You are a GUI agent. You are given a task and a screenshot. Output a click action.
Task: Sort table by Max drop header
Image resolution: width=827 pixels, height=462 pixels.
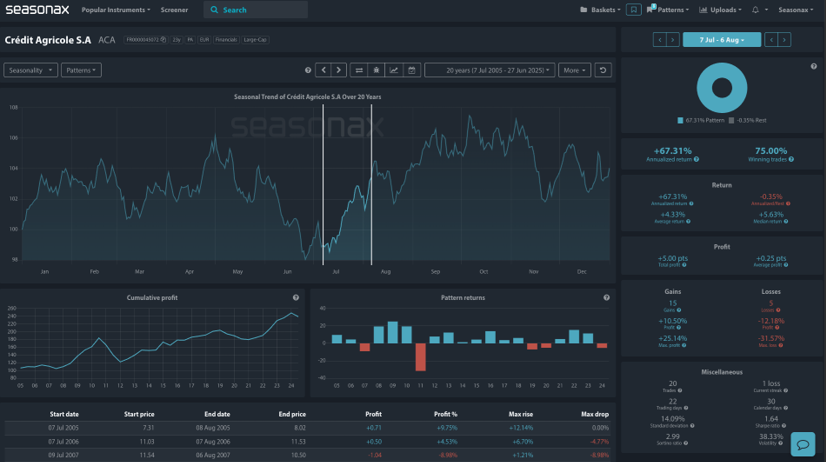click(x=595, y=414)
